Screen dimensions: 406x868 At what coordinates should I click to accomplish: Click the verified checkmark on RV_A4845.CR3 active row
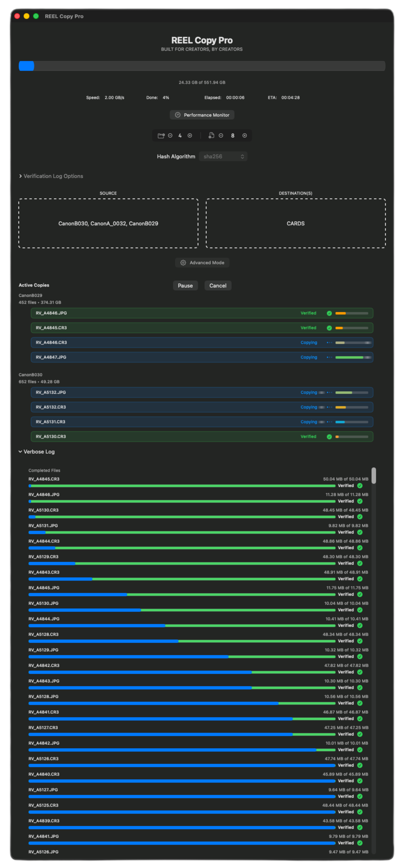(329, 328)
